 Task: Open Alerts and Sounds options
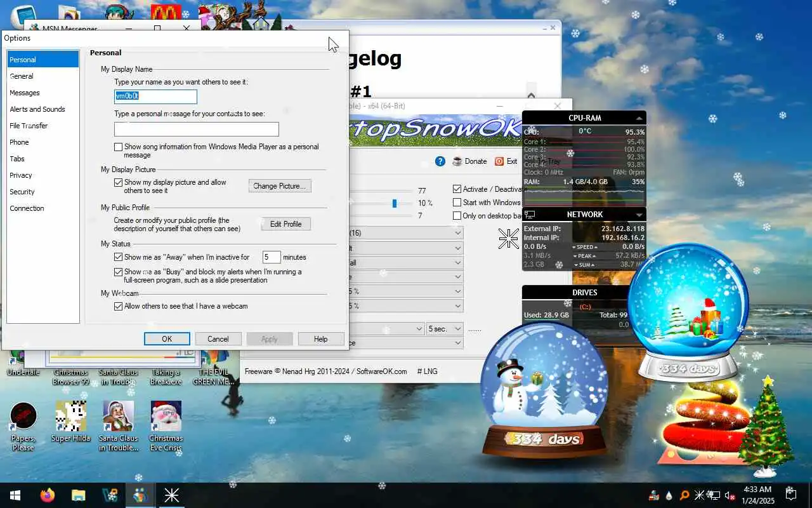(43, 109)
